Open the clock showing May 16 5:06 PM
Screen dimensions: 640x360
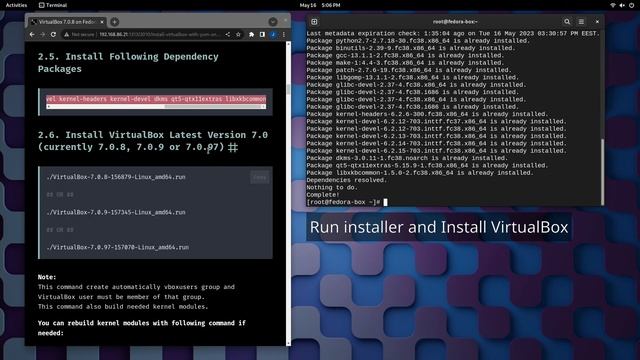pos(320,5)
